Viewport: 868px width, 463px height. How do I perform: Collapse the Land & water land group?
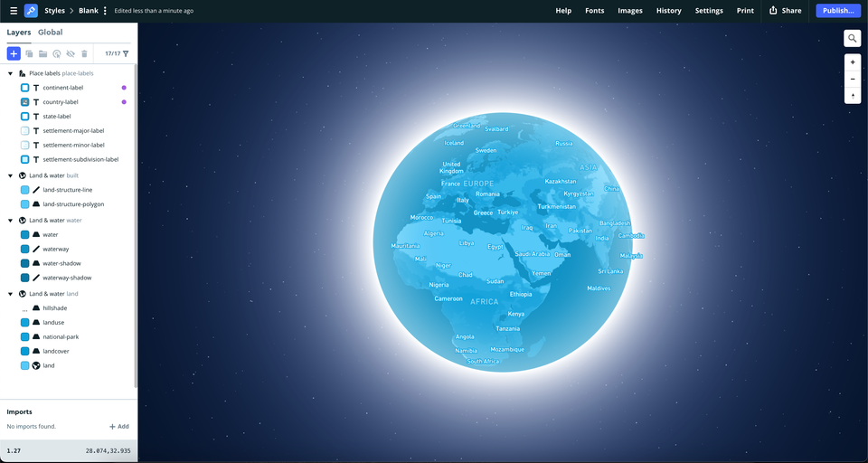[11, 294]
